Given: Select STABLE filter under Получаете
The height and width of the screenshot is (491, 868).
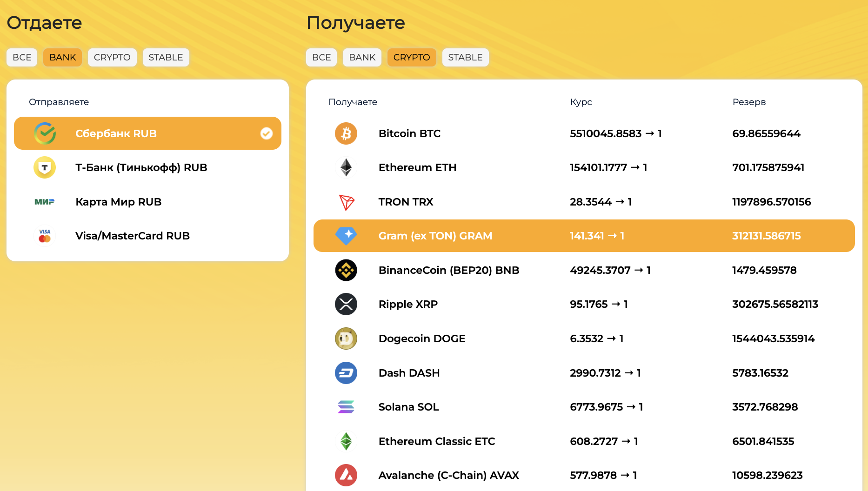Looking at the screenshot, I should (466, 57).
